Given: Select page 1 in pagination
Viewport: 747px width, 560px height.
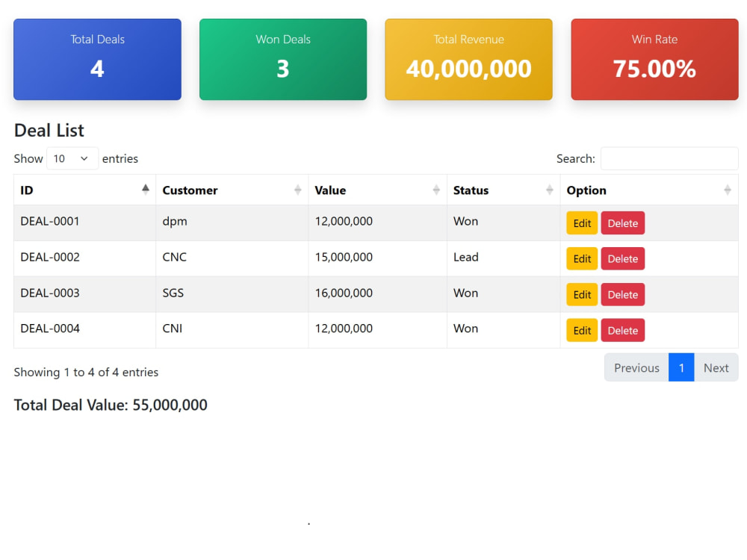Looking at the screenshot, I should pos(681,367).
